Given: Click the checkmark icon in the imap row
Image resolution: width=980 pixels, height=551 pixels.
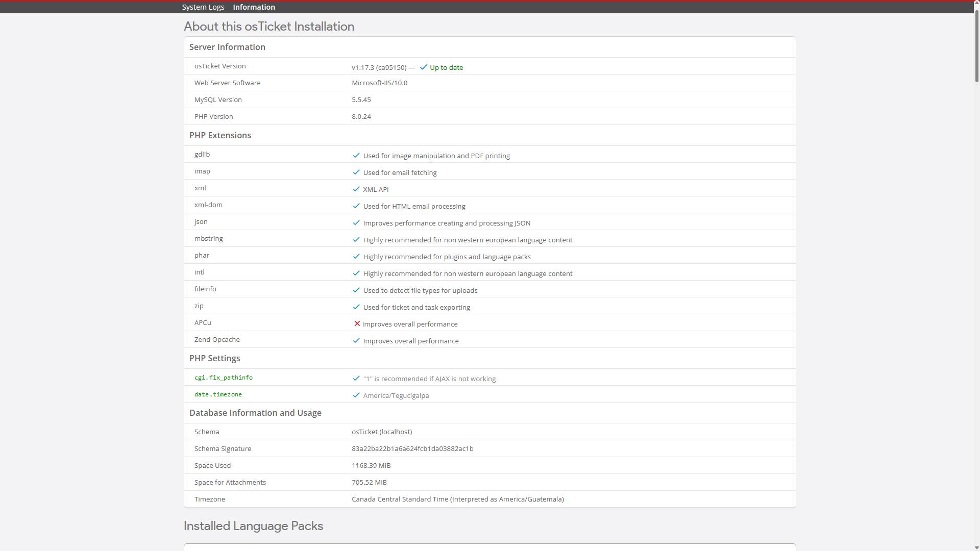Looking at the screenshot, I should click(x=356, y=172).
